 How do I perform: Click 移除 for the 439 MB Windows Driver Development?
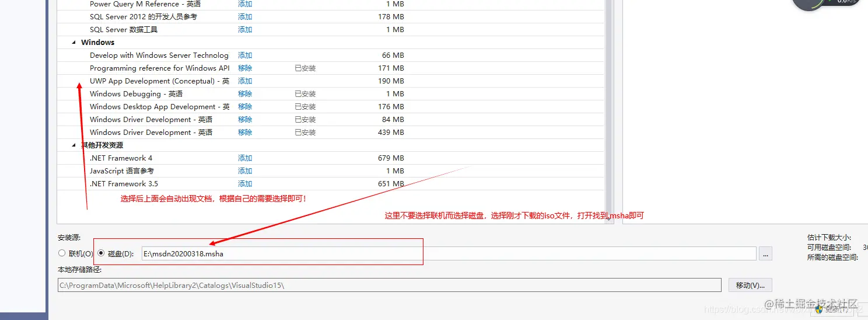[245, 133]
